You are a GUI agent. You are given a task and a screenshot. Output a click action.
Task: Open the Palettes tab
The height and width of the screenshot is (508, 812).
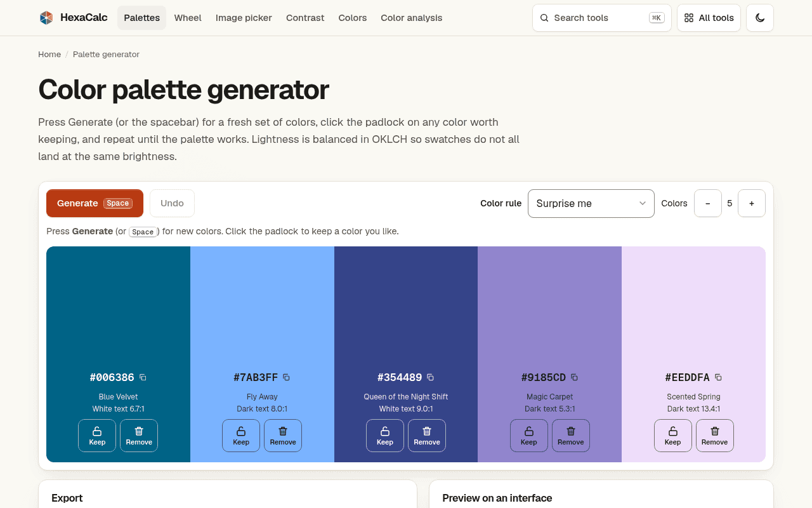[142, 18]
